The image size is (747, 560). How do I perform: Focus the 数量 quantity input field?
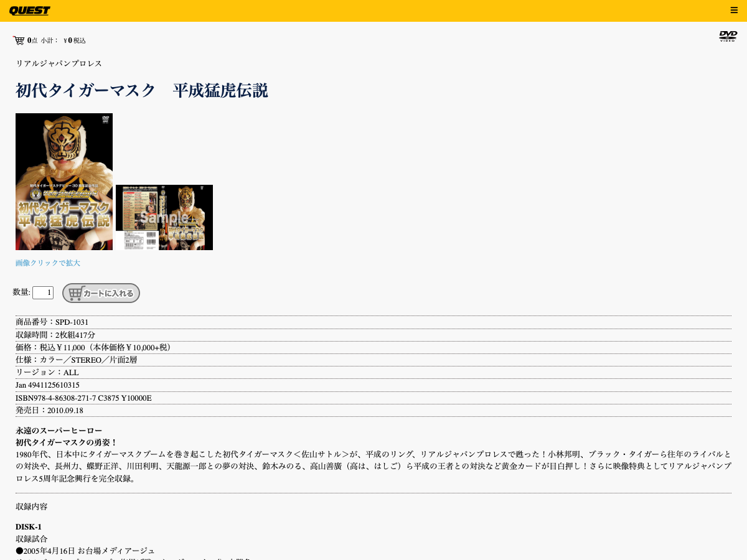(43, 292)
